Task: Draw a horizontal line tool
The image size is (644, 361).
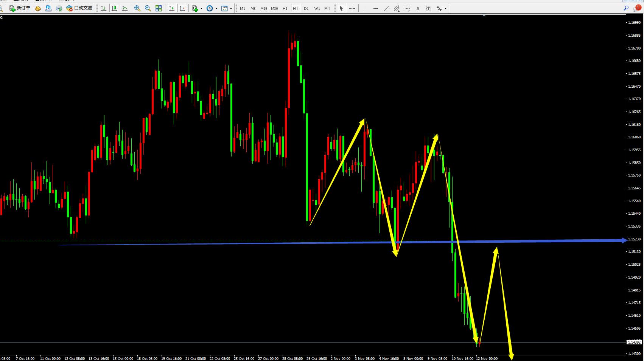Action: tap(375, 8)
